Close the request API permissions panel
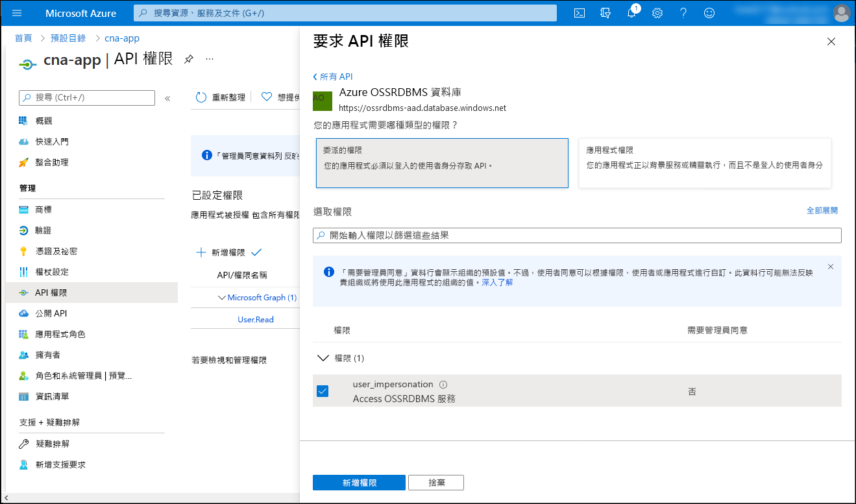 tap(831, 42)
